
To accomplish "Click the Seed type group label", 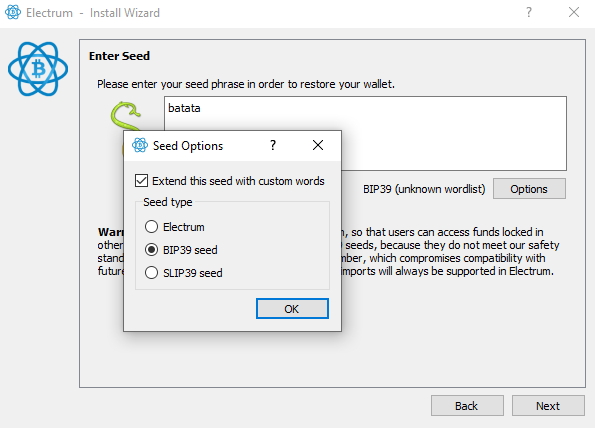I will [x=167, y=202].
